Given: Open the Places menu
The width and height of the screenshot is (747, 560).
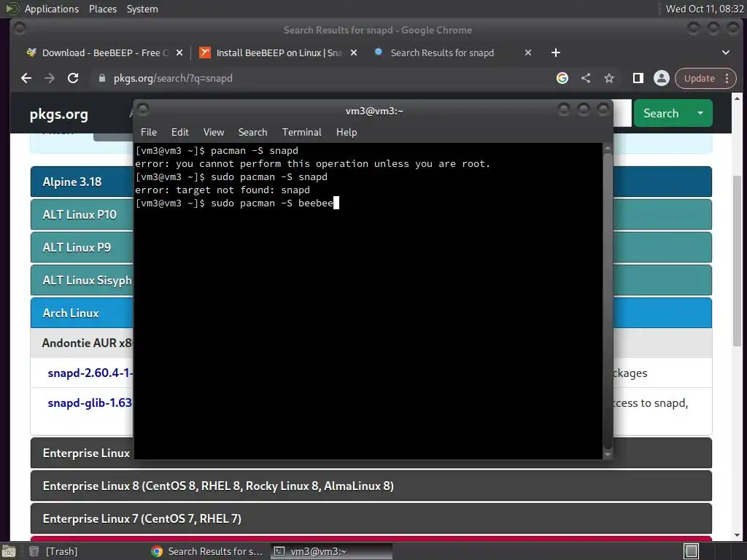Looking at the screenshot, I should pyautogui.click(x=102, y=9).
